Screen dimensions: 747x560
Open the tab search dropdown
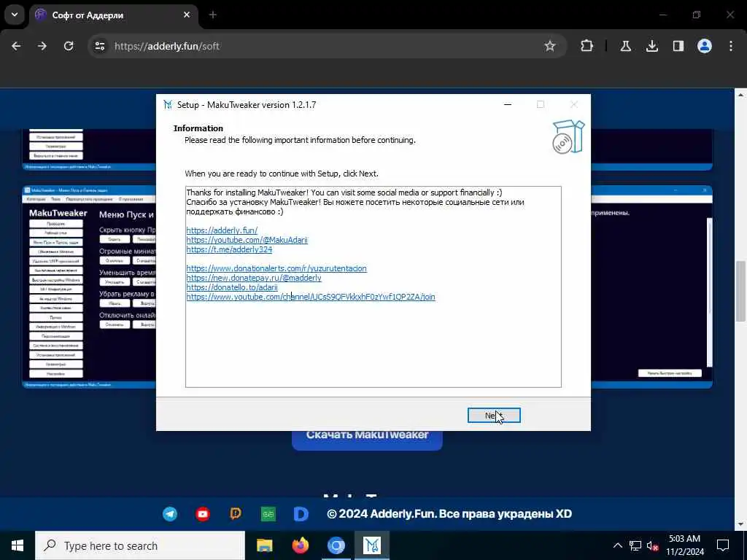pyautogui.click(x=15, y=15)
